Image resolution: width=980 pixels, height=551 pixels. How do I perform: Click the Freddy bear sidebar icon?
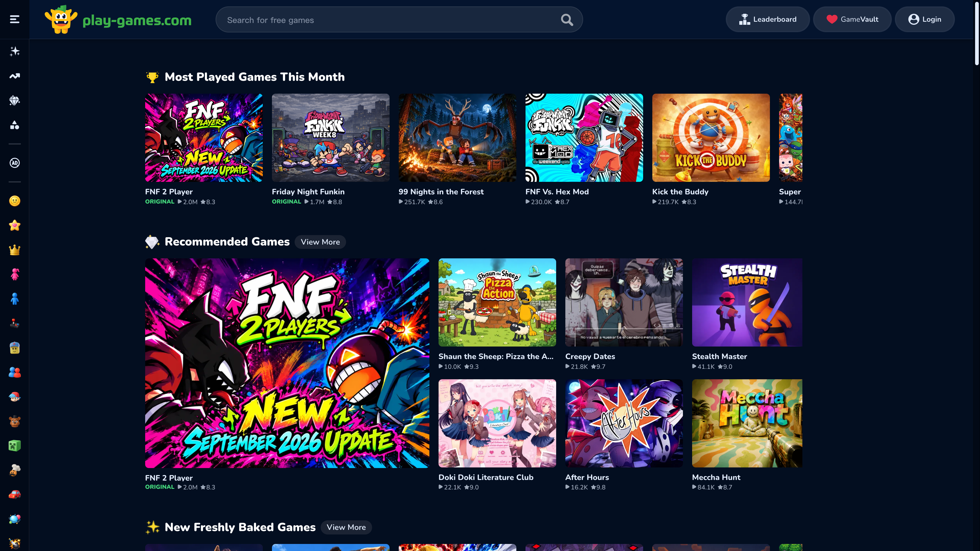coord(14,421)
